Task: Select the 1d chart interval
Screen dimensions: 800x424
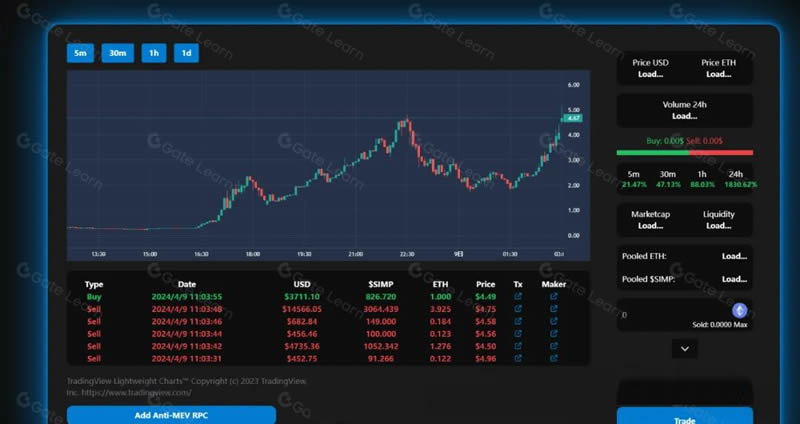Action: [185, 53]
